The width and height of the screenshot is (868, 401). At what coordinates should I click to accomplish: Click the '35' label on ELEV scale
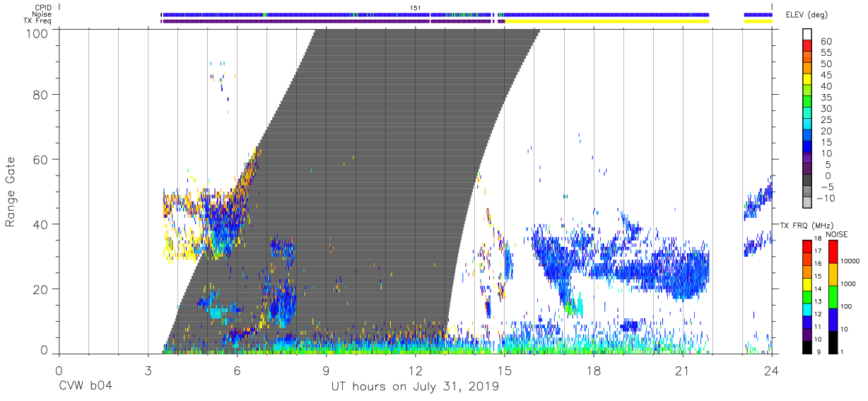(826, 98)
